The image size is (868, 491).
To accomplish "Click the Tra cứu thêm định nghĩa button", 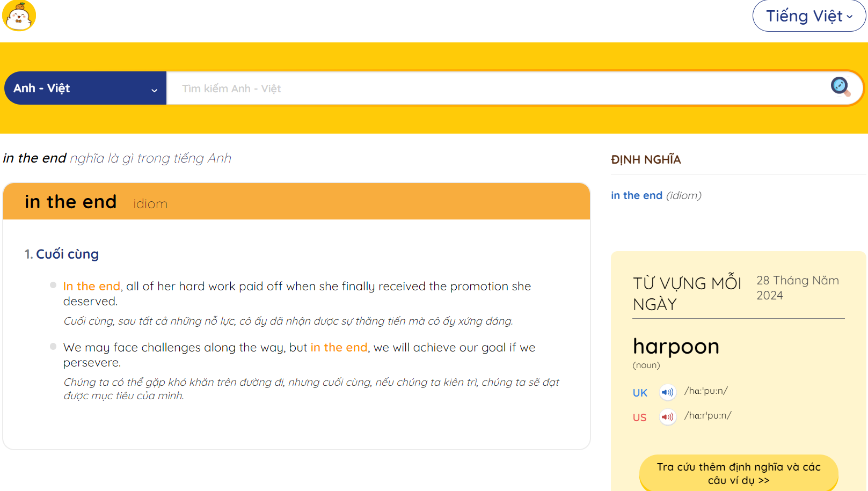I will click(739, 473).
